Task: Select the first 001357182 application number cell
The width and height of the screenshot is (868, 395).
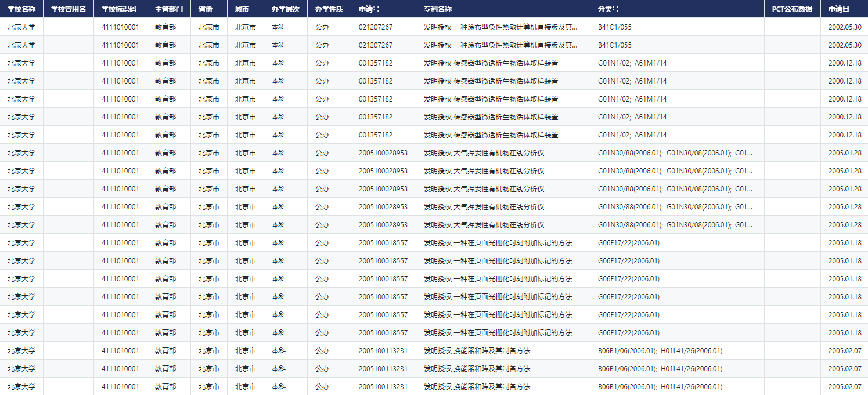Action: (x=383, y=63)
